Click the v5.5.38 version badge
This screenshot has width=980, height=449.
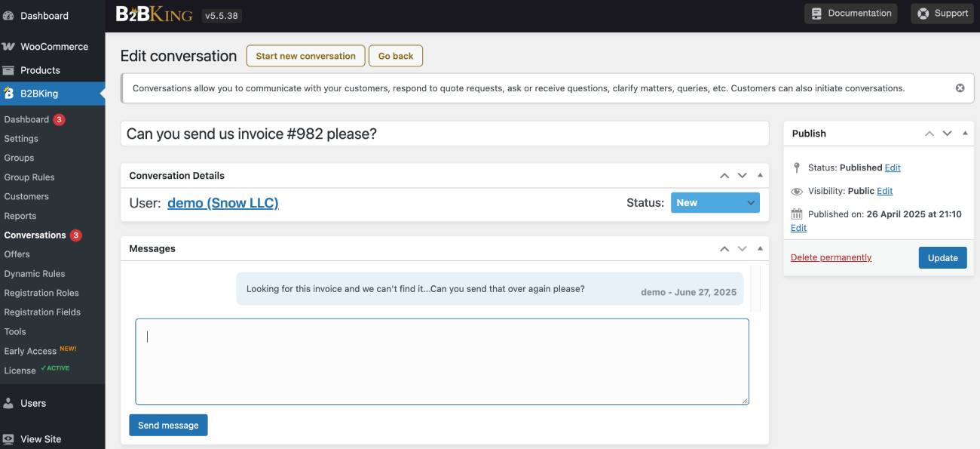222,14
